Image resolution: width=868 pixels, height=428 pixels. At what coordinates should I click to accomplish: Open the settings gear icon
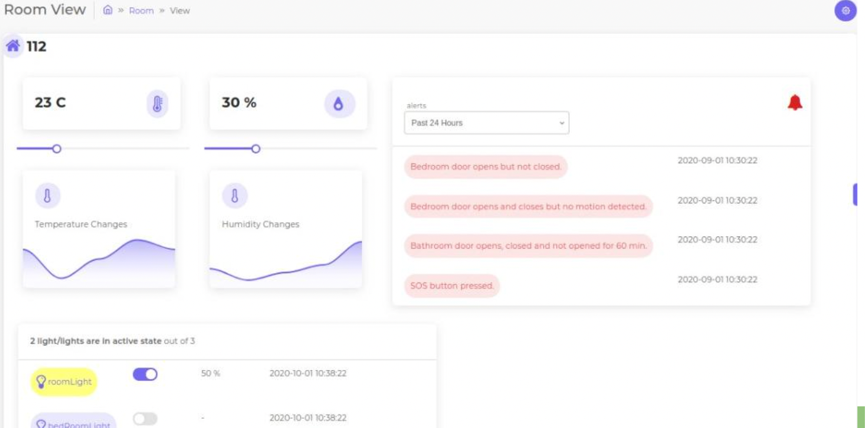point(845,10)
